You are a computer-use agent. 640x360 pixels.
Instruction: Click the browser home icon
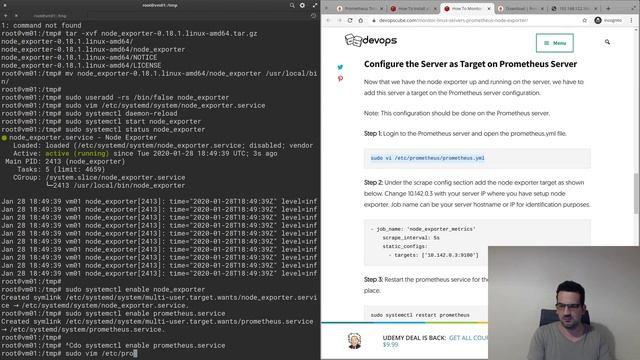(x=360, y=20)
